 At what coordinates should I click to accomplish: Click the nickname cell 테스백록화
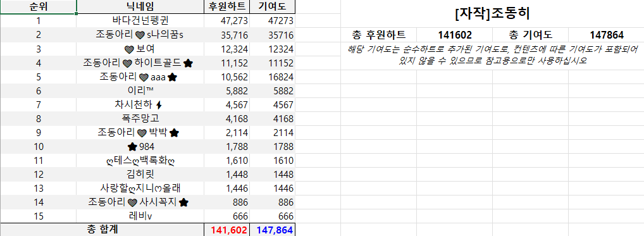(140, 161)
